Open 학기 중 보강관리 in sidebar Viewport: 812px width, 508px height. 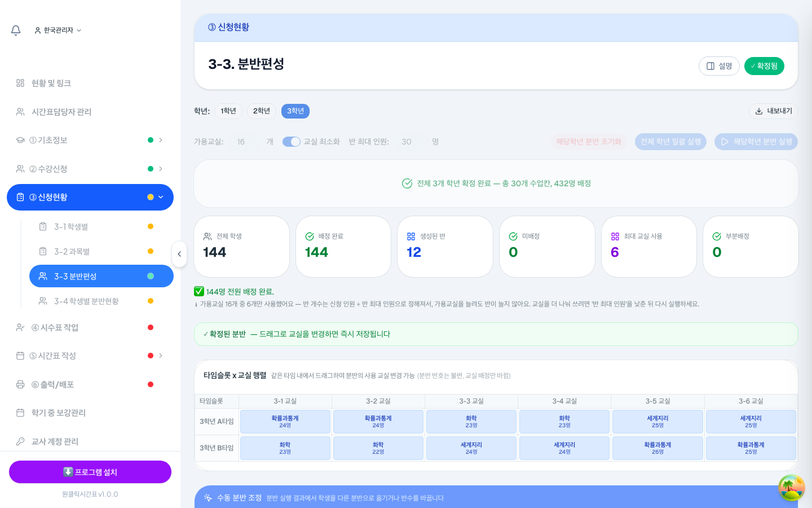(90, 413)
